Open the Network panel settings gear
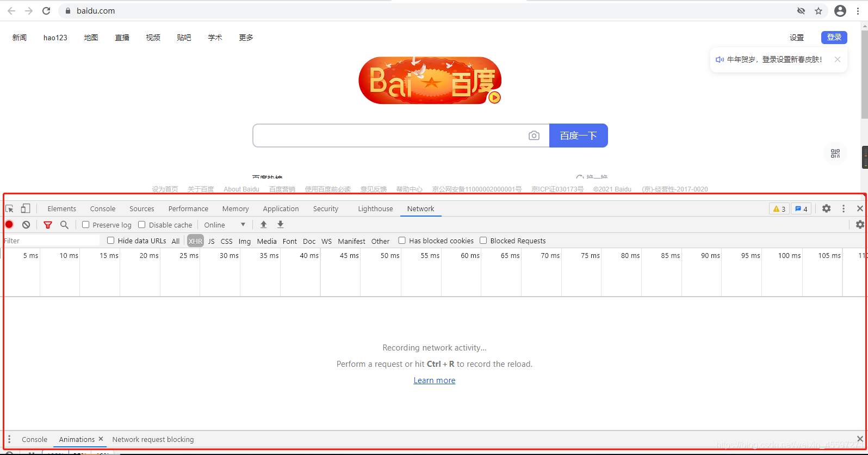Viewport: 868px width, 455px height. click(x=860, y=224)
